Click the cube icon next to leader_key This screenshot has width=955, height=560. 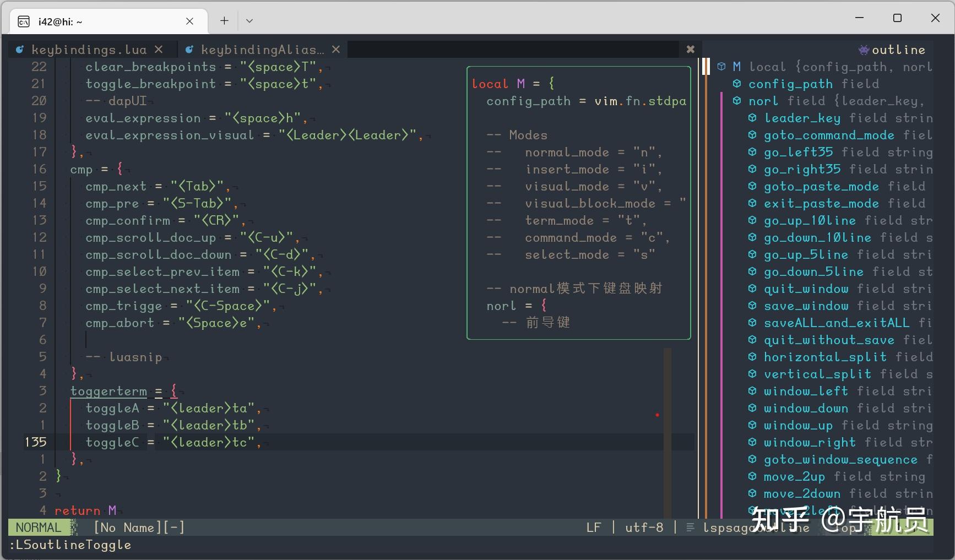pyautogui.click(x=752, y=118)
